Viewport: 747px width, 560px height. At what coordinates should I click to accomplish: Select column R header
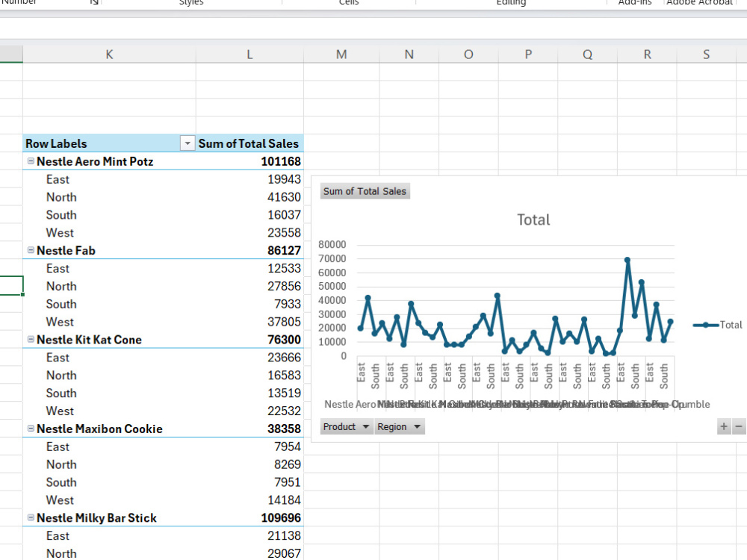click(x=647, y=55)
